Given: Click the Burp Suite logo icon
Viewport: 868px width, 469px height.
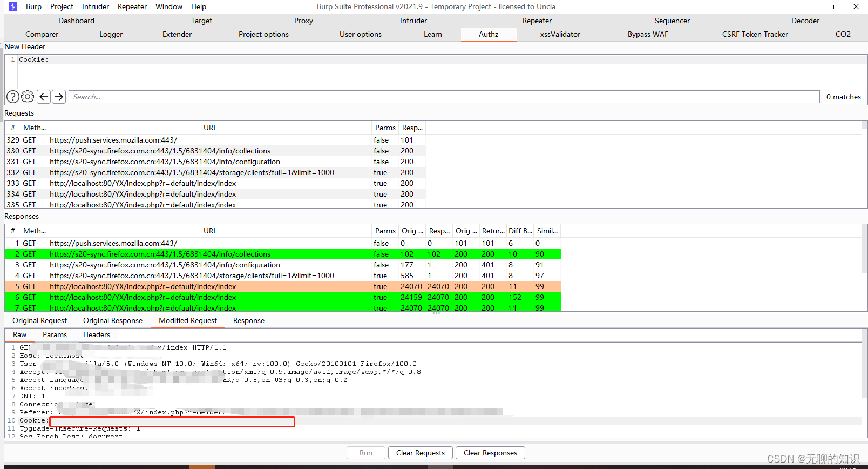Looking at the screenshot, I should [x=13, y=6].
